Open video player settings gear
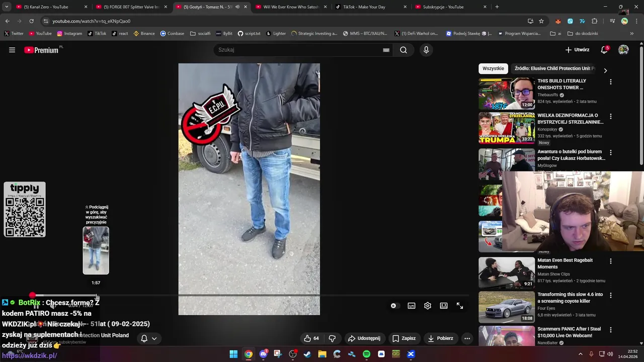This screenshot has height=362, width=644. (x=428, y=306)
